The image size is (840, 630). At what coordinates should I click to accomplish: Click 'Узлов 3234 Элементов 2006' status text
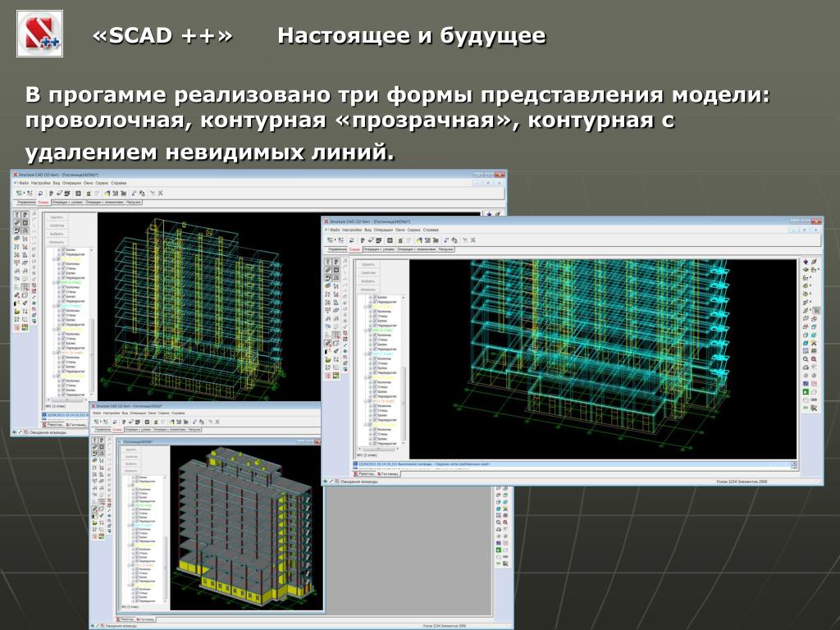(742, 482)
